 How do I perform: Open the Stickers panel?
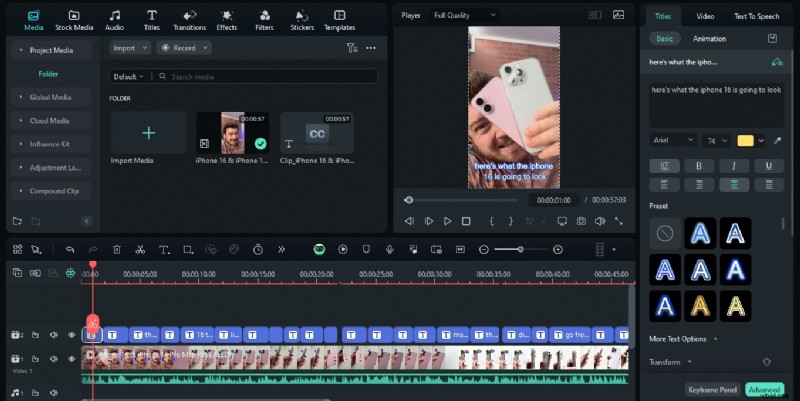(x=302, y=20)
